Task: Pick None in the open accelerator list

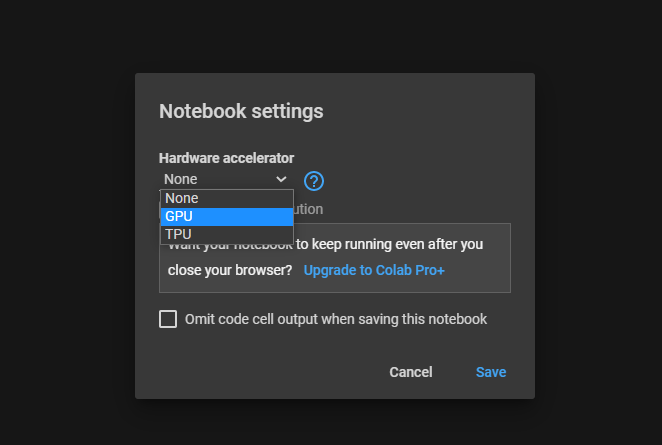Action: pyautogui.click(x=227, y=198)
